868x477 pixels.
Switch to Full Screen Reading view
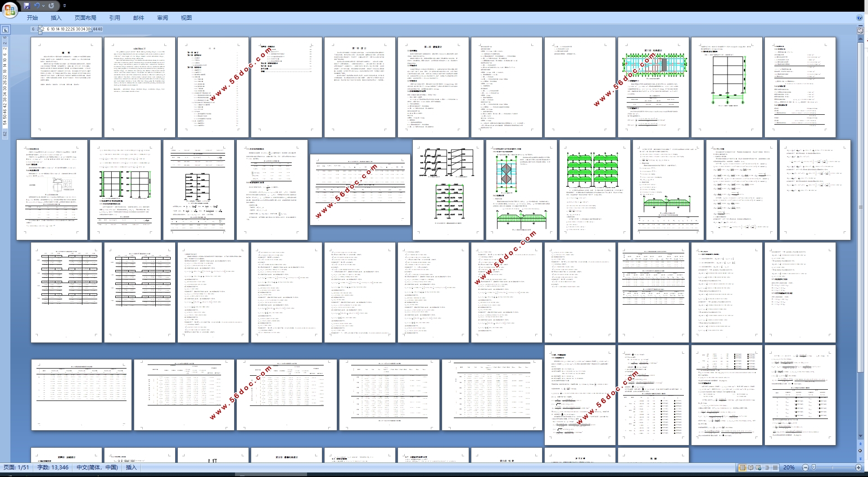[x=750, y=468]
